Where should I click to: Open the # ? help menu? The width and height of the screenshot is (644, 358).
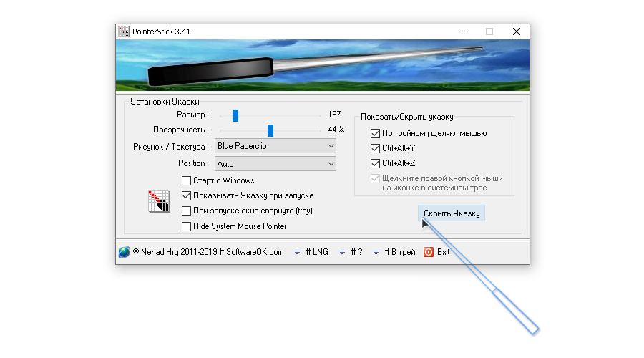(351, 252)
